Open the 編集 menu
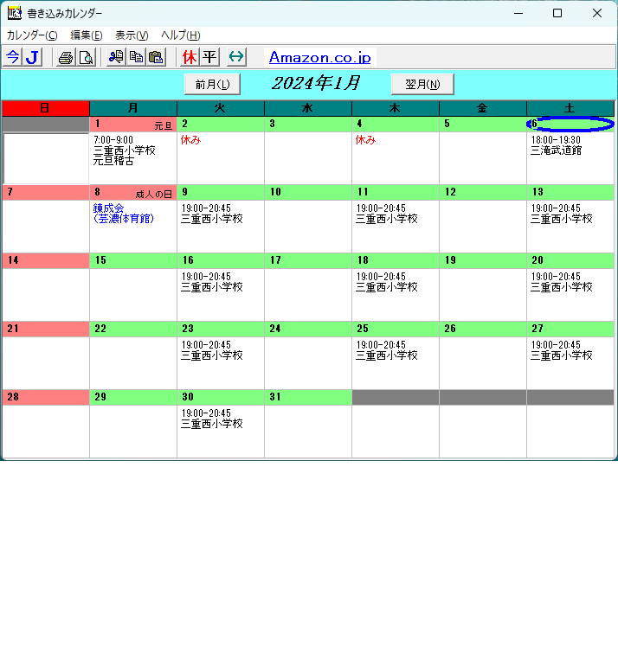 [x=86, y=35]
